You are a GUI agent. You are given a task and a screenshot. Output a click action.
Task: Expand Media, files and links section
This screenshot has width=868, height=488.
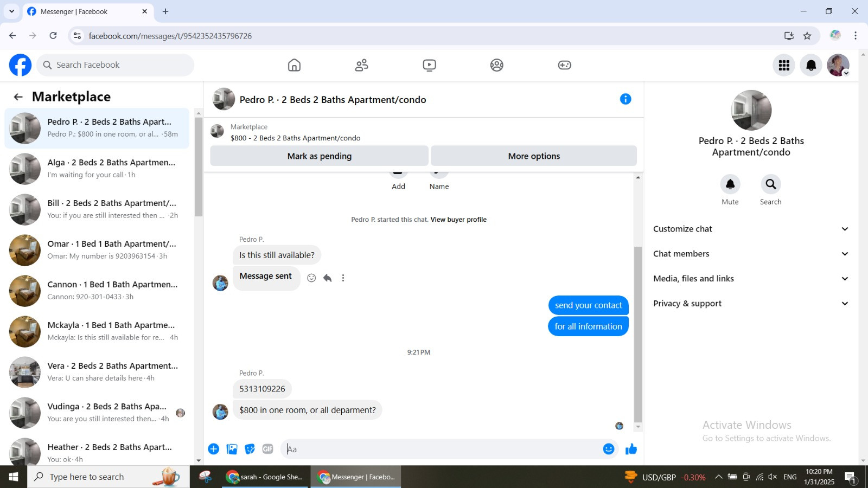[x=751, y=279]
